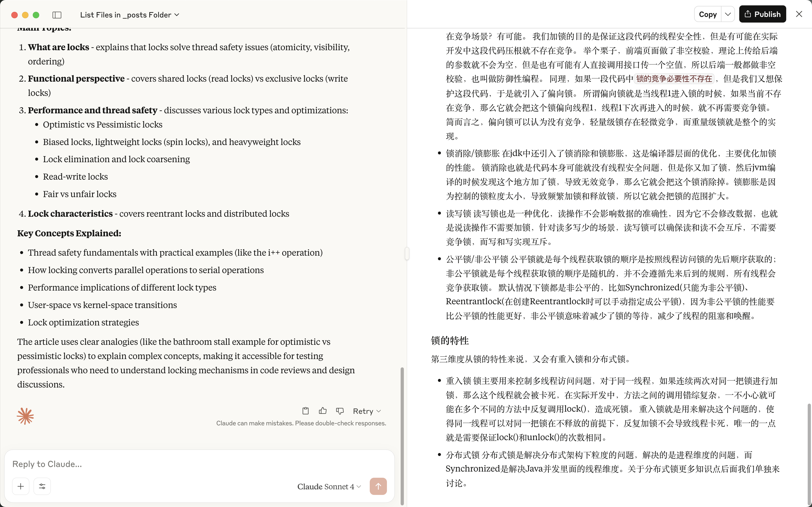Viewport: 812px width, 507px height.
Task: Click the Claude starburst logo
Action: pyautogui.click(x=26, y=416)
